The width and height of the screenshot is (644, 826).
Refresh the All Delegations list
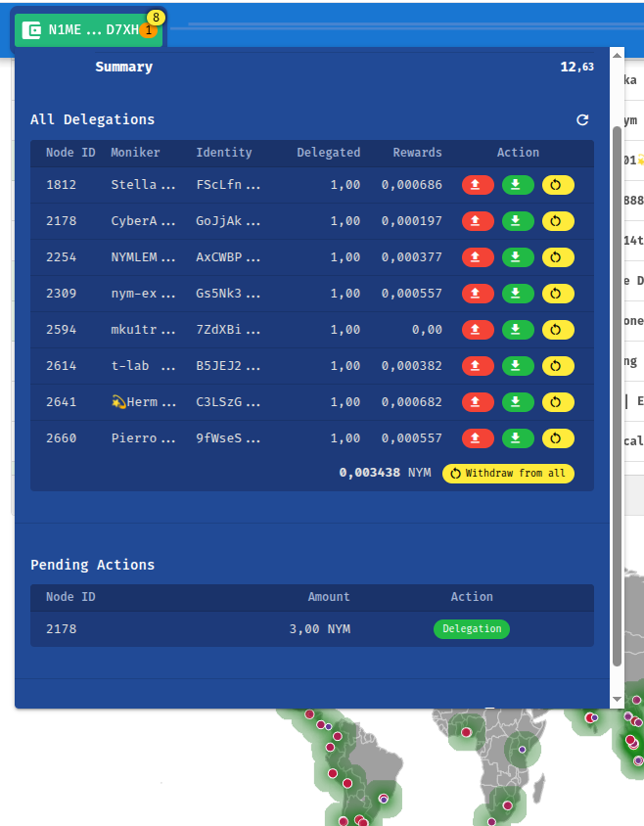(582, 119)
